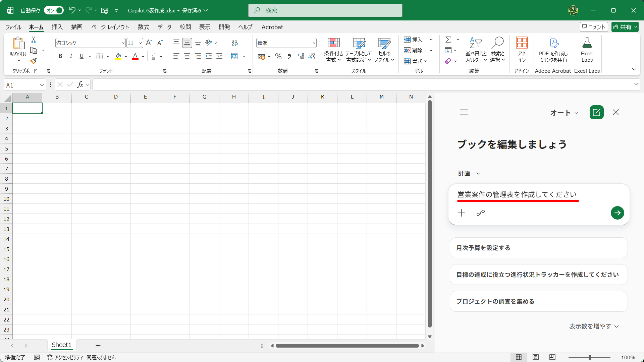Switch to the Acrobat ribbon tab
Screen dimensions: 644x362
click(272, 27)
